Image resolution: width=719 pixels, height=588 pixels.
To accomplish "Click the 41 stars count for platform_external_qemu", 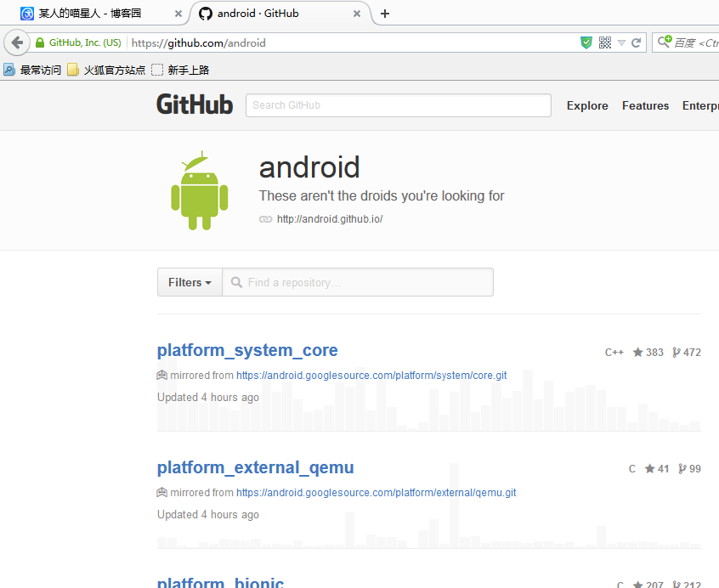I will click(x=657, y=469).
